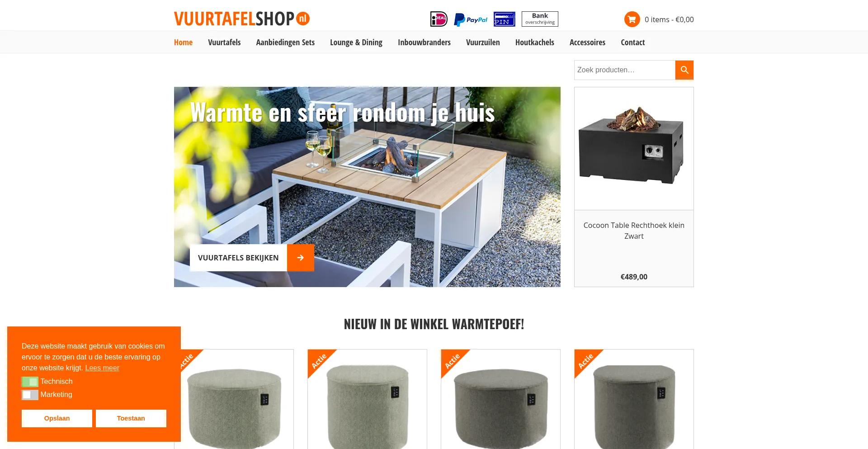Open the Vuurtafels menu
868x449 pixels.
224,42
